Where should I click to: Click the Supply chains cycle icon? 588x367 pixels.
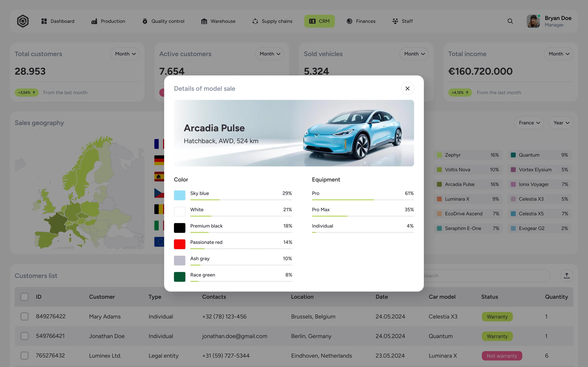[255, 21]
